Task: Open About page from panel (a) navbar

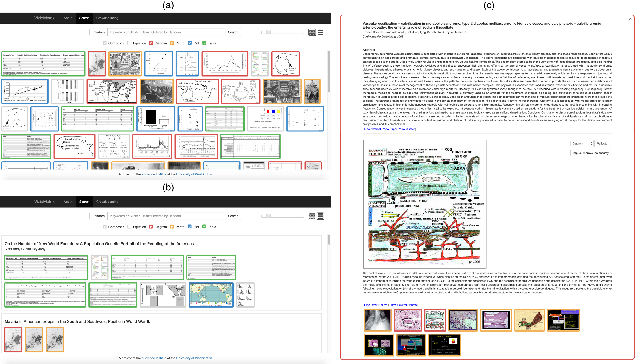Action: (x=68, y=18)
